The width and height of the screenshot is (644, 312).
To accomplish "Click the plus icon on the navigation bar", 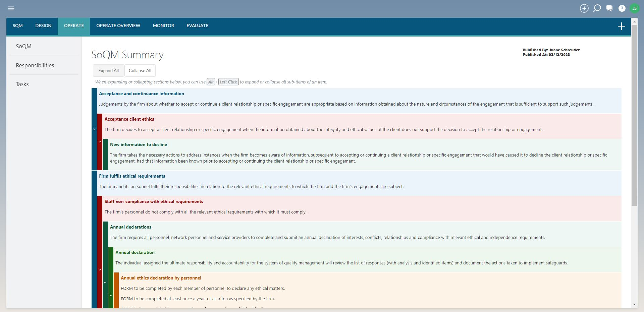I will (622, 26).
